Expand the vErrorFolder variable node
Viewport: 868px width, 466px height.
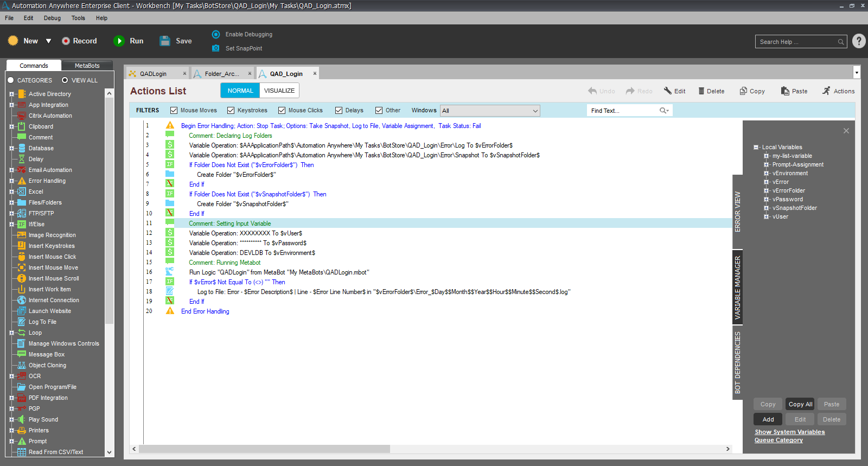tap(767, 190)
